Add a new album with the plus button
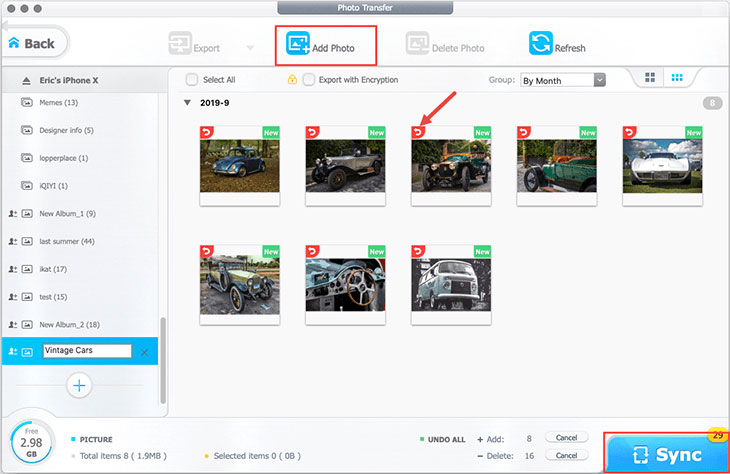This screenshot has height=474, width=730. coord(79,386)
